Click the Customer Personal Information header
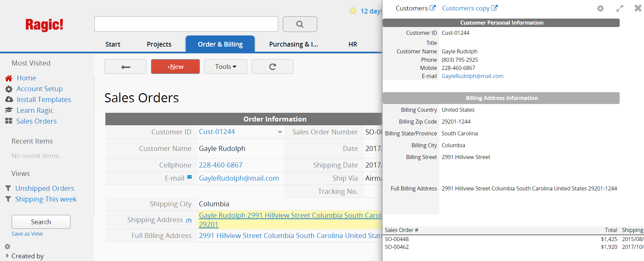 coord(501,23)
